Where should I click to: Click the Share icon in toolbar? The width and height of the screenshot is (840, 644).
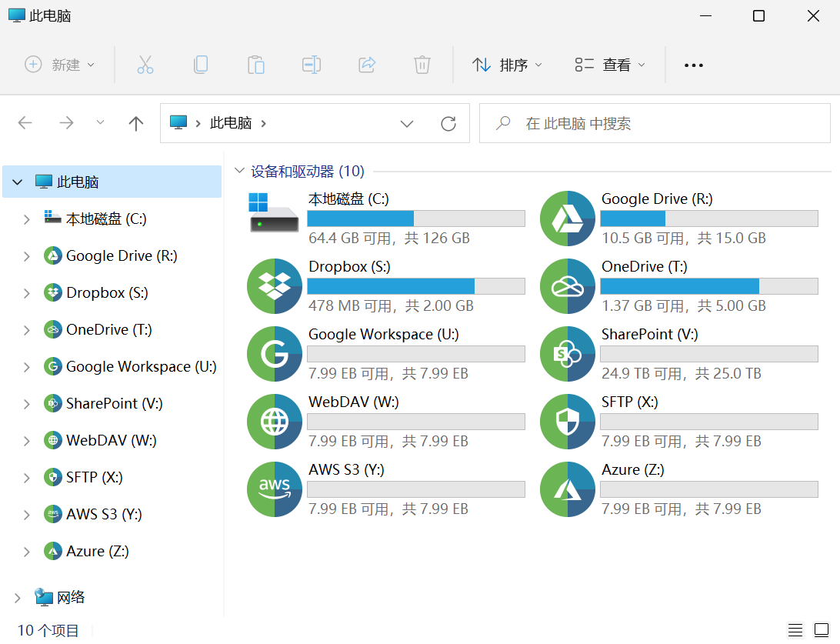(x=367, y=65)
